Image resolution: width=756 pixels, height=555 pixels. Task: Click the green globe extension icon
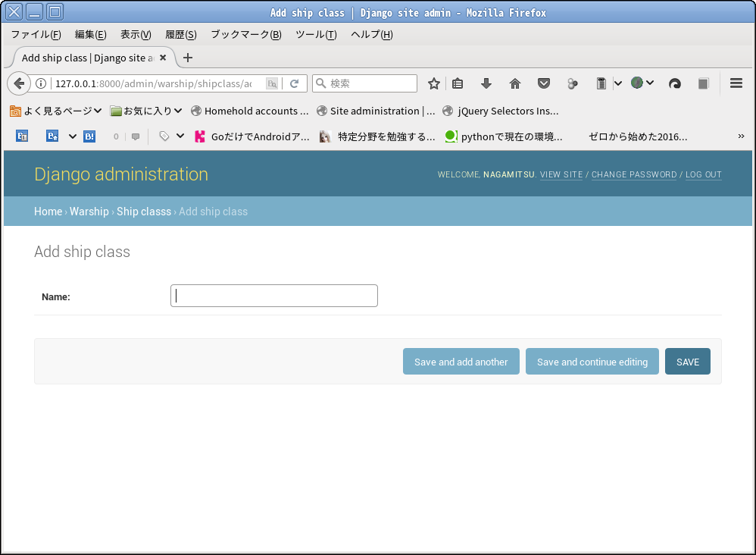pos(637,83)
